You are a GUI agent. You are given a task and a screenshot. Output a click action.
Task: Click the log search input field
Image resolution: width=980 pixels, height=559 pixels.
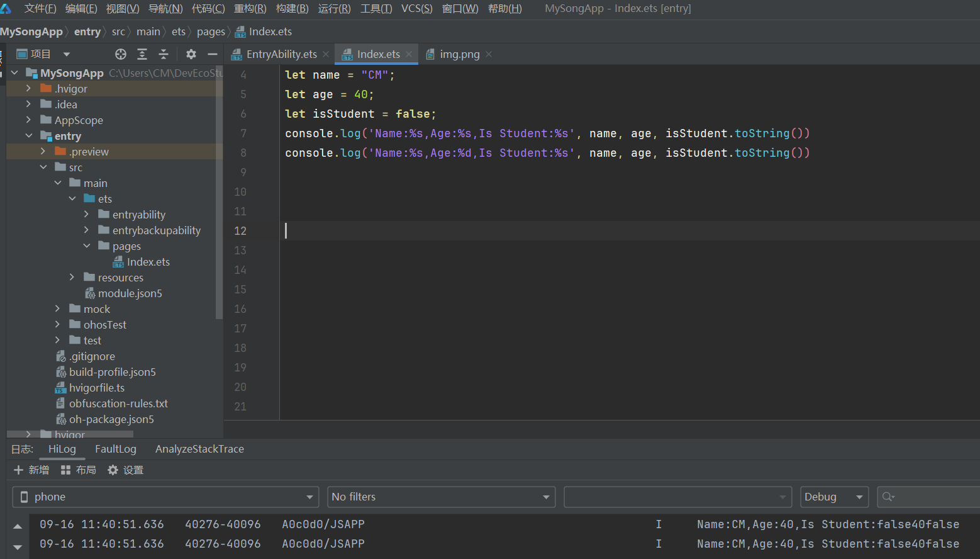[928, 497]
